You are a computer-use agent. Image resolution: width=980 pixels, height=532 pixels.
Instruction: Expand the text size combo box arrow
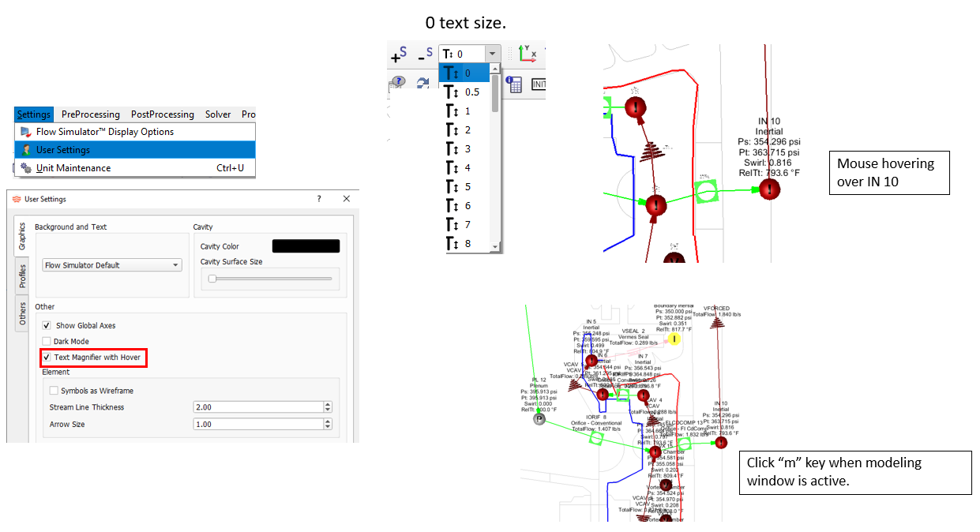click(493, 54)
